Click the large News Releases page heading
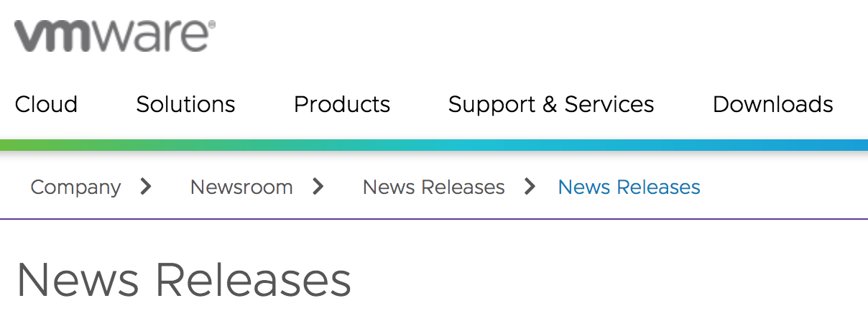868x316 pixels. [184, 280]
